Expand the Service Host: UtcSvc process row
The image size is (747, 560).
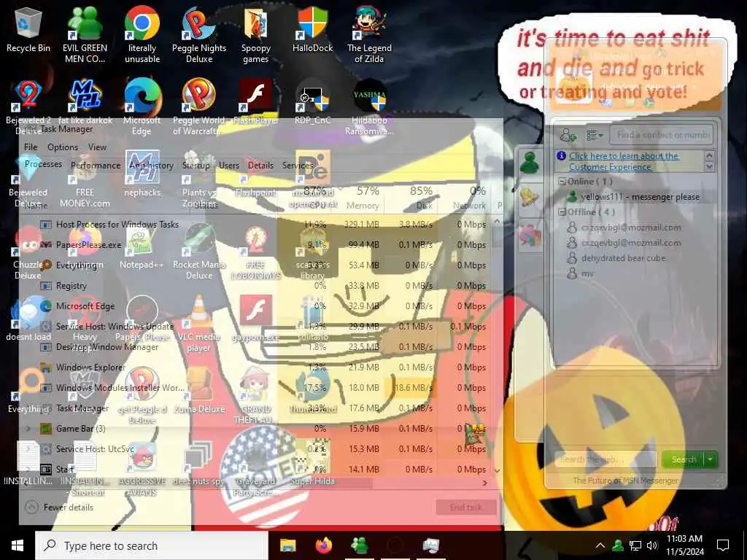point(28,448)
